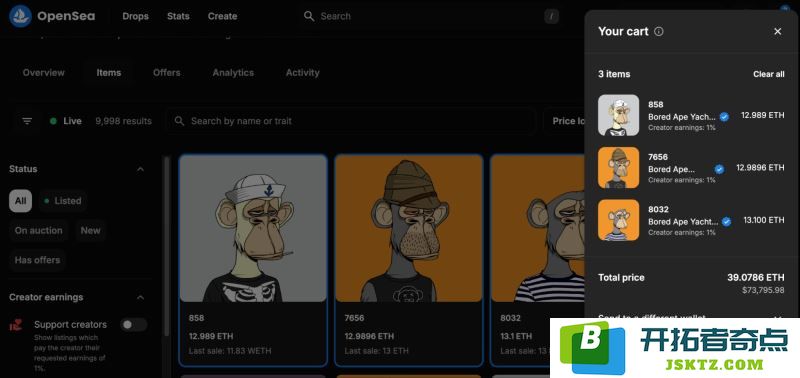Click the $73,795.98 total value

pos(764,290)
